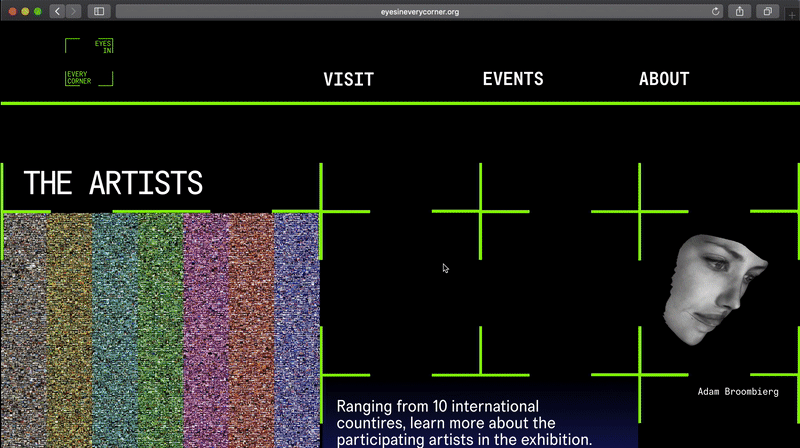Image resolution: width=800 pixels, height=448 pixels.
Task: Click the 'Ranging from 10 international' description text
Action: [464, 422]
